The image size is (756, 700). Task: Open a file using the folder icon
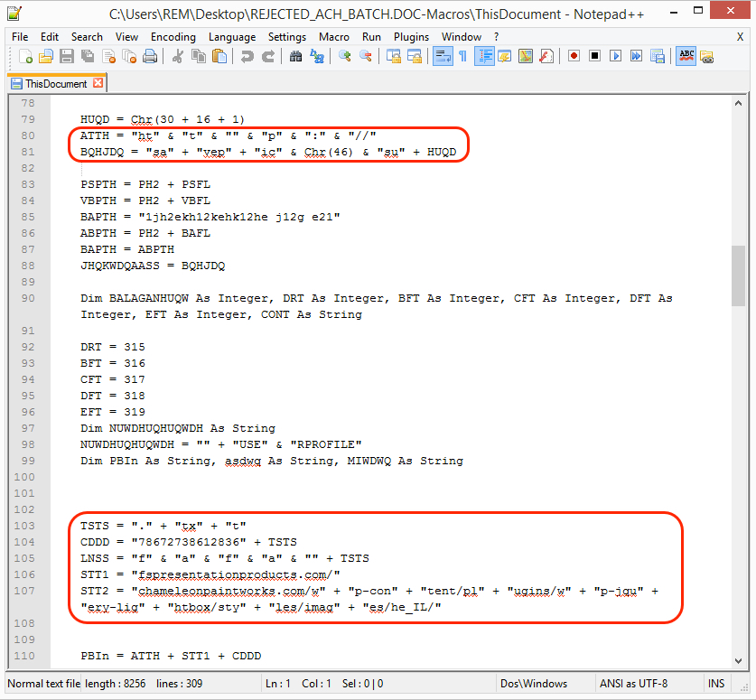click(x=46, y=56)
